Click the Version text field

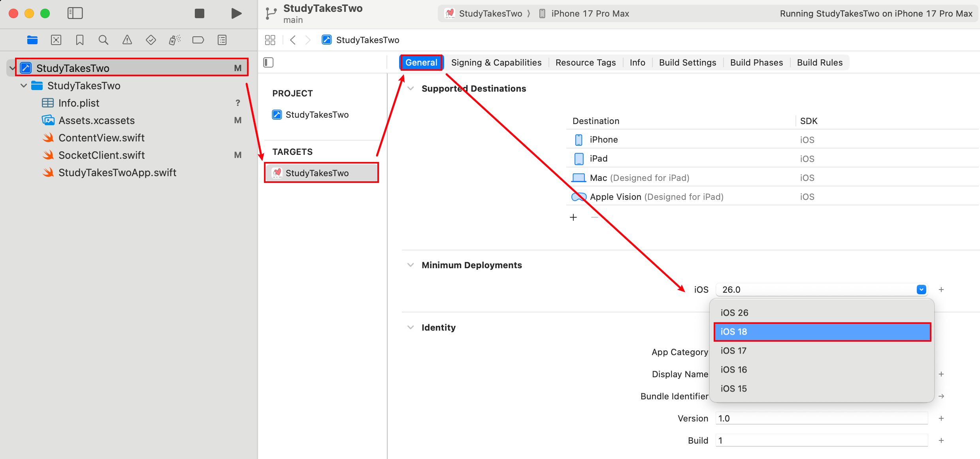(821, 418)
